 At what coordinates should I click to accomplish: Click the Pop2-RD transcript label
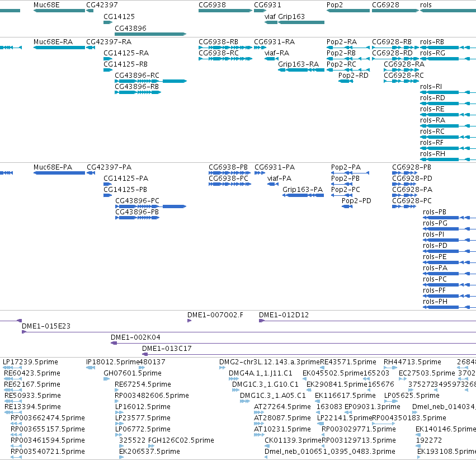click(354, 76)
